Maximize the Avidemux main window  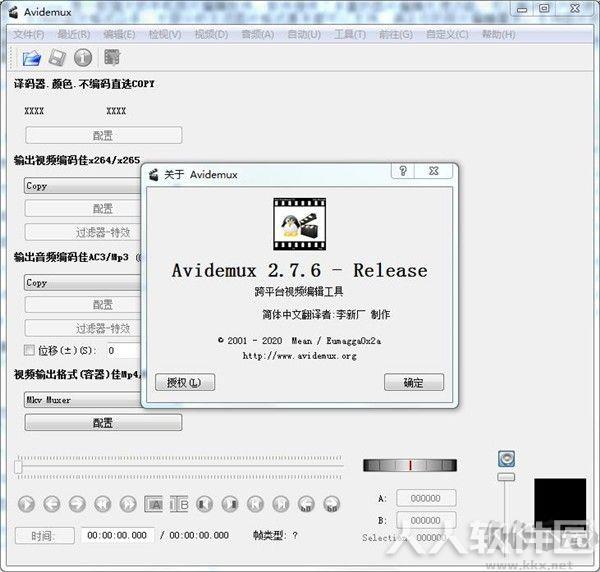pyautogui.click(x=544, y=9)
